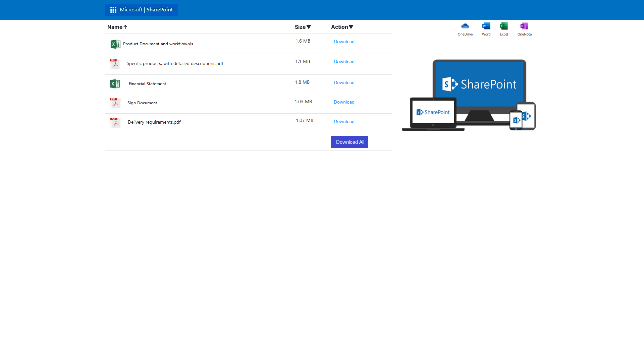Select Specific products, with detailed descriptions.pdf name
Image resolution: width=644 pixels, height=362 pixels.
175,63
